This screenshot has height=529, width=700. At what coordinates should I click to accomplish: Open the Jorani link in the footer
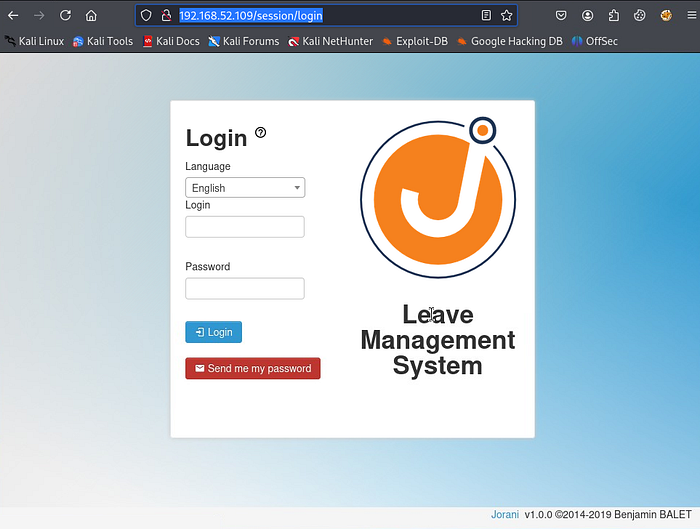pyautogui.click(x=505, y=514)
